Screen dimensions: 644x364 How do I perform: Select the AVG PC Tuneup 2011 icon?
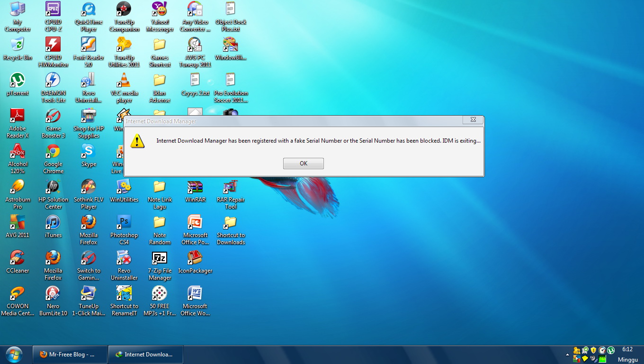195,52
